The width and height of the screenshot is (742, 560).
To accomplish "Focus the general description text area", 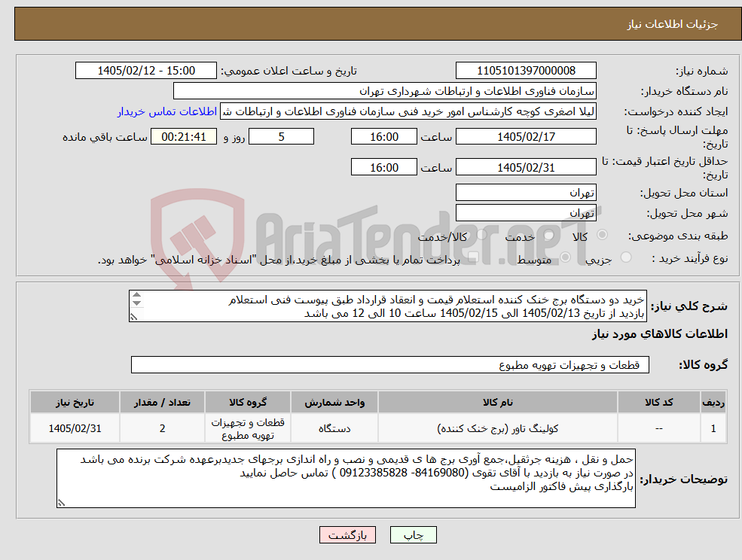I will [x=387, y=306].
